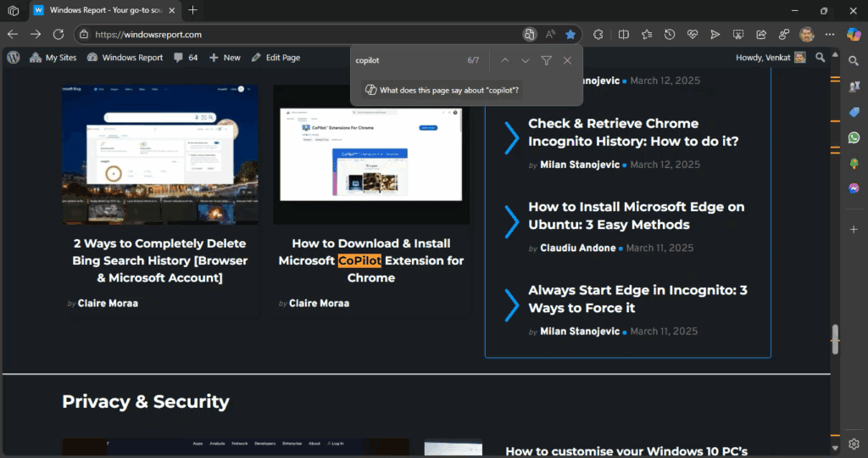868x458 pixels.
Task: Open the Copilot sidebar icon
Action: 854,34
